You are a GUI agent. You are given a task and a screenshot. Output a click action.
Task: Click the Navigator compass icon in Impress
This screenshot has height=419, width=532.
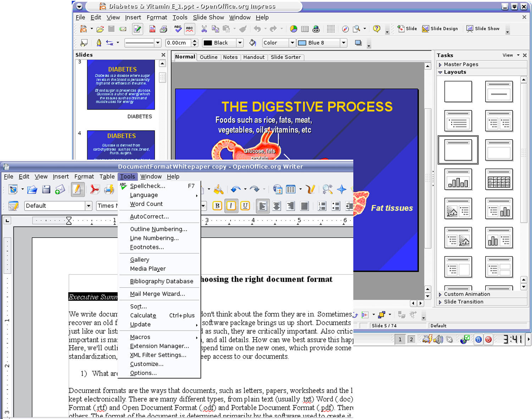(x=345, y=29)
